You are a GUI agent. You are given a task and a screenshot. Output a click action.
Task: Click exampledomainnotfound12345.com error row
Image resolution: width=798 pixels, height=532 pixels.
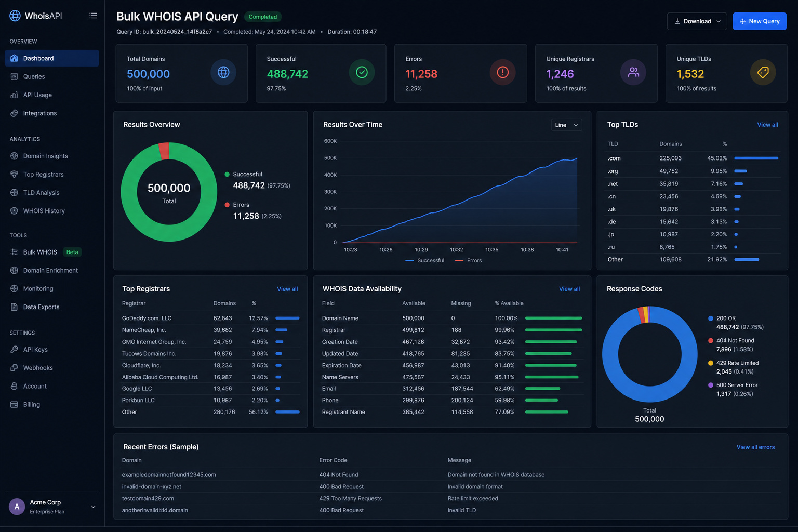[x=451, y=475]
